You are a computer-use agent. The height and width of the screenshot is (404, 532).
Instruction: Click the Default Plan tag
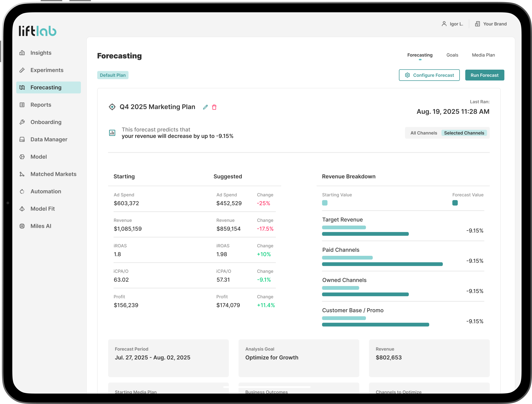pos(113,75)
